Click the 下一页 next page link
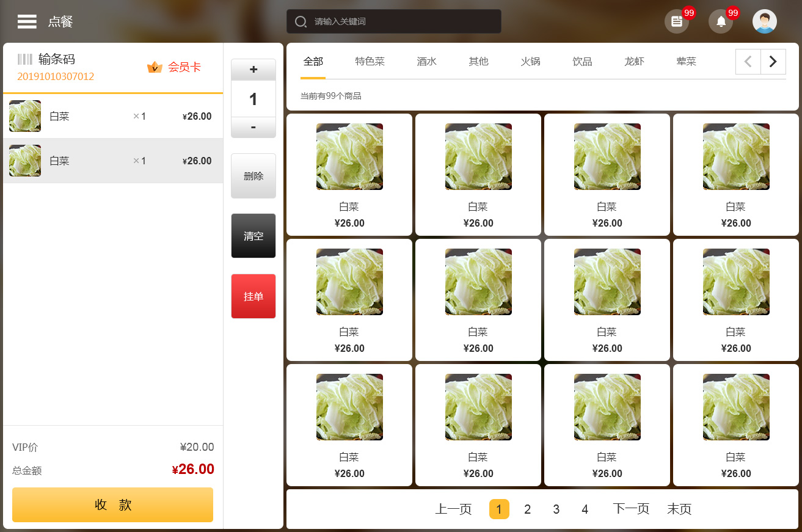This screenshot has height=532, width=802. [630, 509]
